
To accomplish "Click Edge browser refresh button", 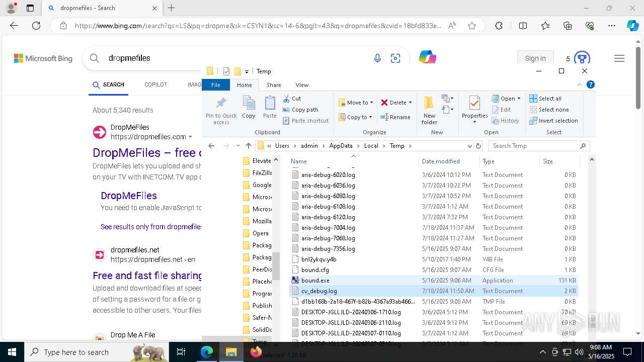I will point(36,26).
